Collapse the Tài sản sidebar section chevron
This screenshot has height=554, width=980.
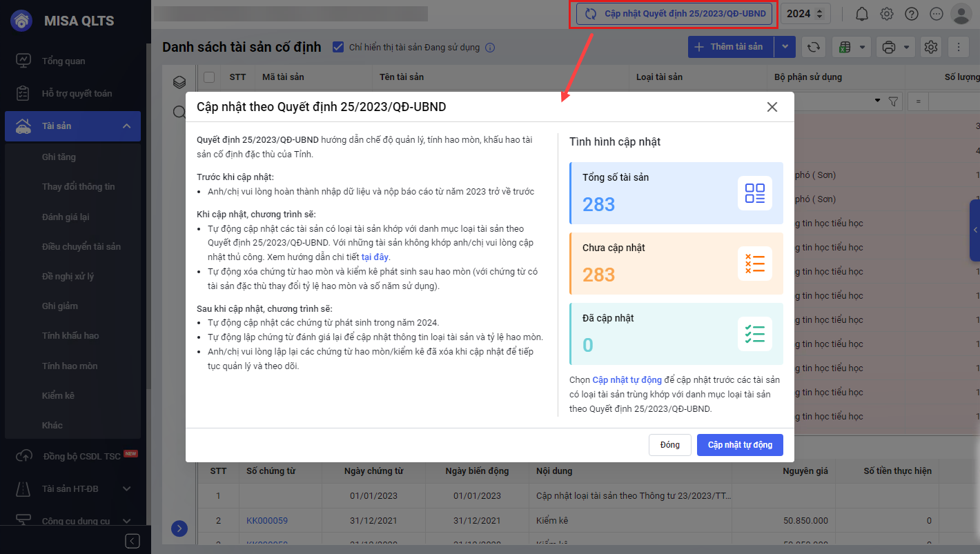127,126
